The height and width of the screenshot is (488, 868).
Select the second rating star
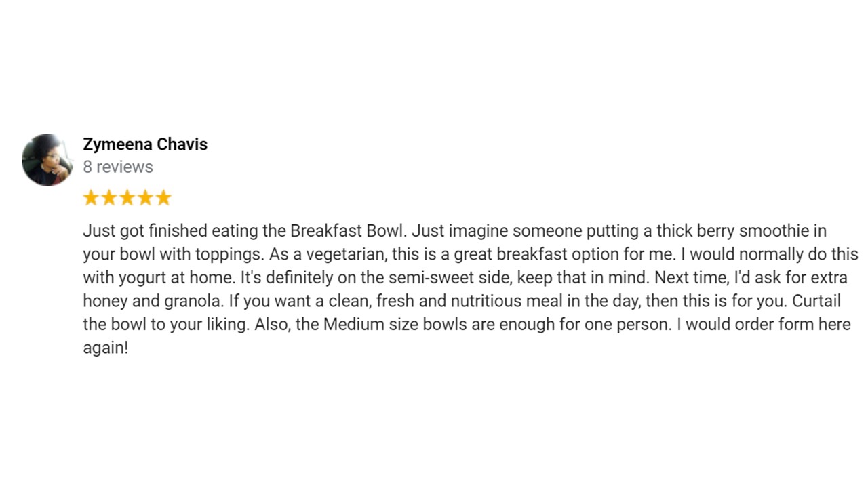(x=109, y=198)
